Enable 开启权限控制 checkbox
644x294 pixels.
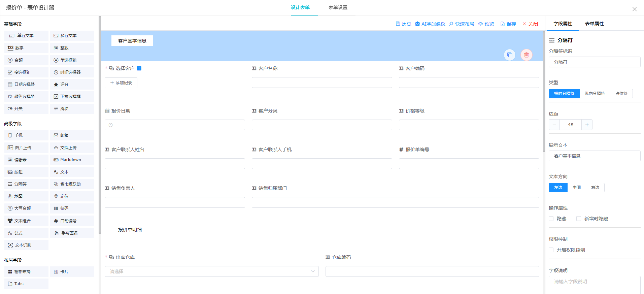(x=551, y=250)
